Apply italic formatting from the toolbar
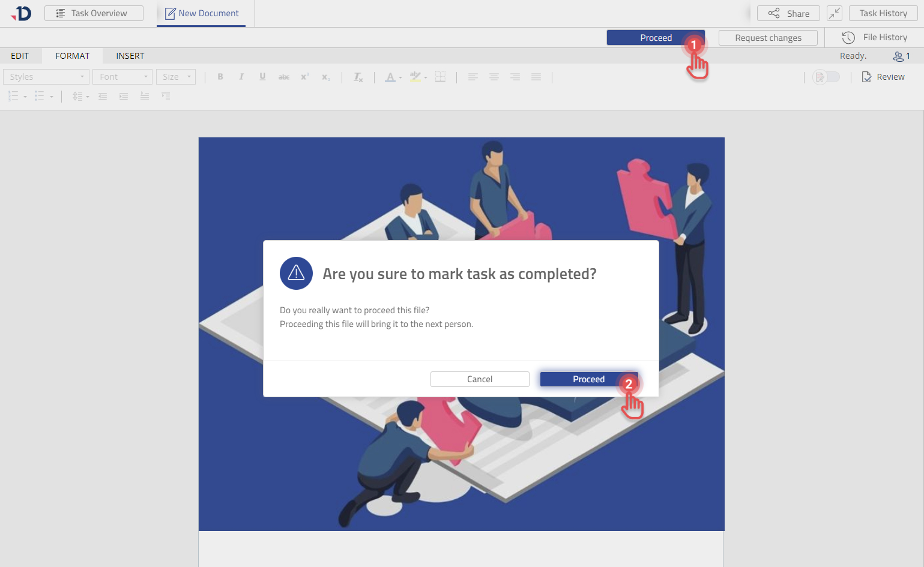 (x=241, y=77)
